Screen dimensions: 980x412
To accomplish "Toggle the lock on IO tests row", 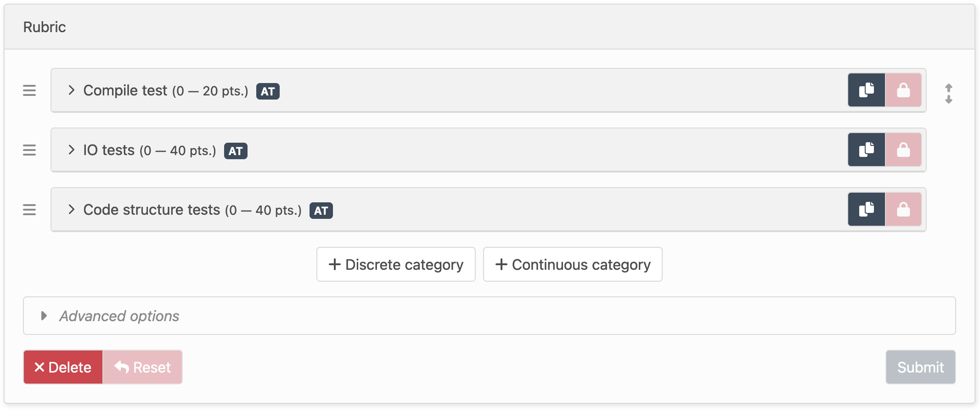I will pos(903,150).
